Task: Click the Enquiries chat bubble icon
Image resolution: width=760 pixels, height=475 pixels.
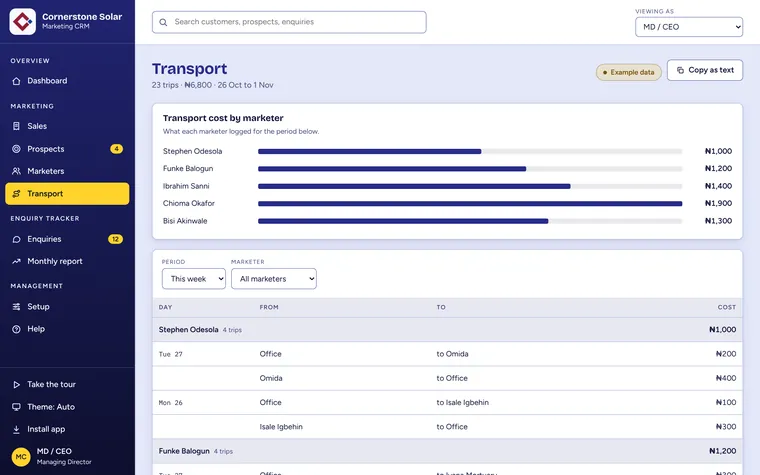Action: pos(16,239)
